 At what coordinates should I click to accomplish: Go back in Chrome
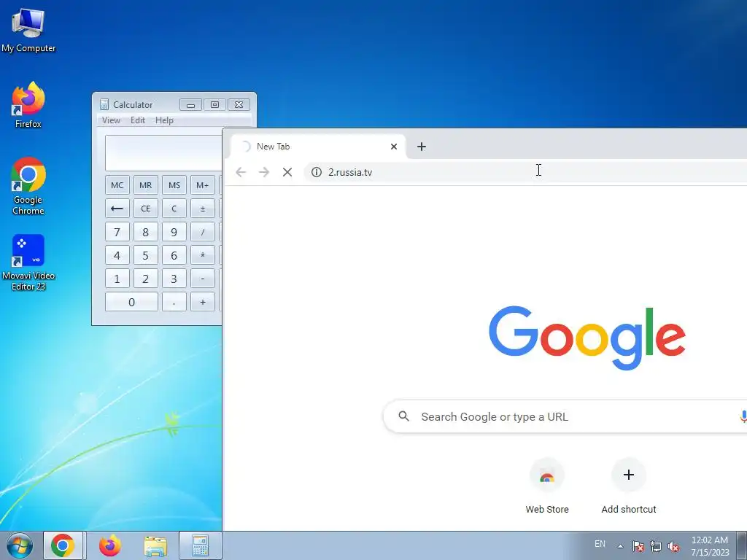[x=241, y=172]
